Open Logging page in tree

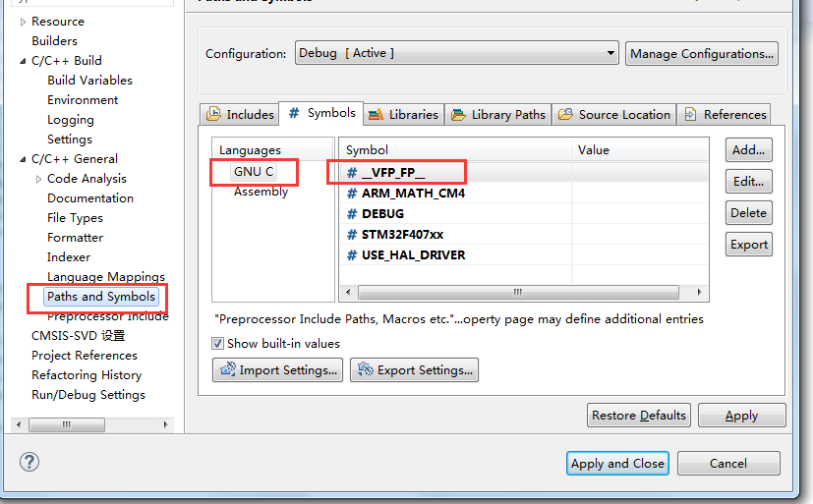coord(71,120)
